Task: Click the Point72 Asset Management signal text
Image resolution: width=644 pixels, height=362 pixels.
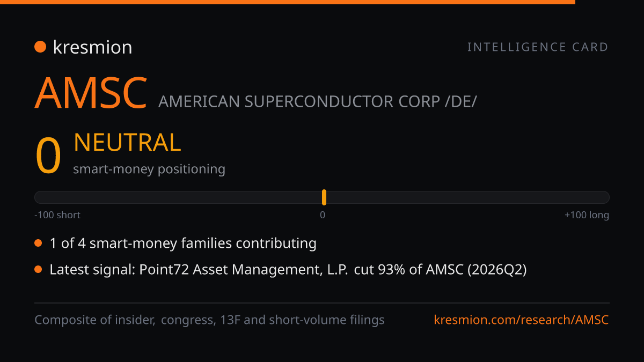Action: 288,269
